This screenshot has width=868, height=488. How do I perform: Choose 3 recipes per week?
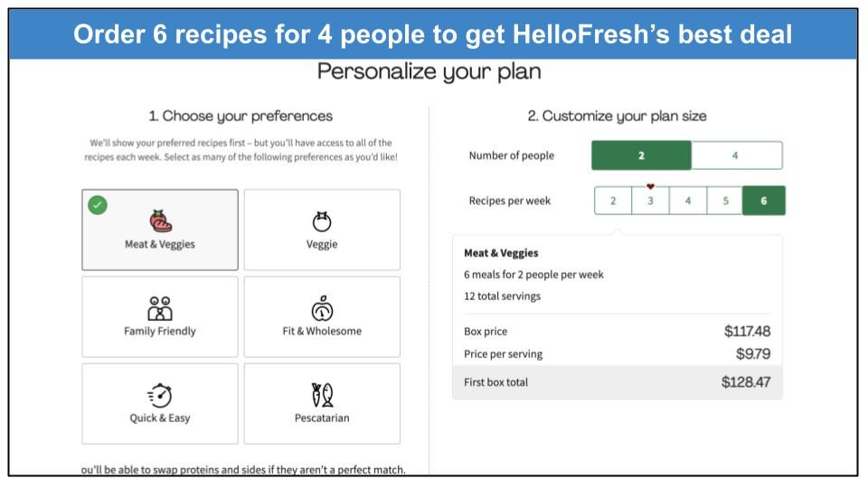pos(650,201)
